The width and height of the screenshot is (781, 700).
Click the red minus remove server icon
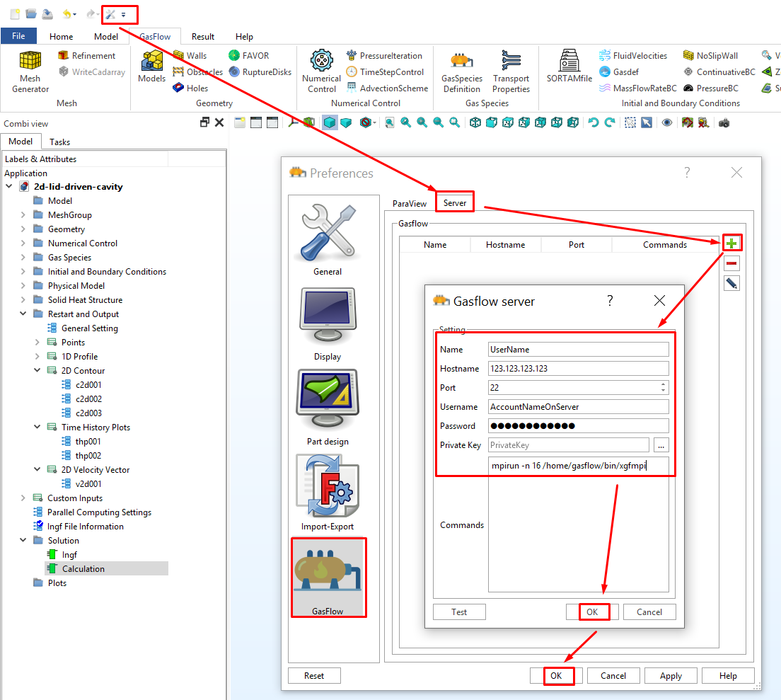731,264
